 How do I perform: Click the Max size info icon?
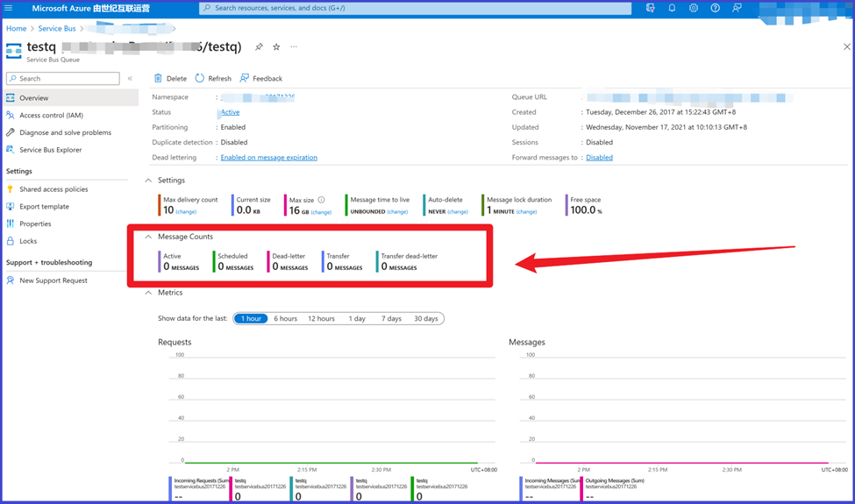pyautogui.click(x=321, y=200)
